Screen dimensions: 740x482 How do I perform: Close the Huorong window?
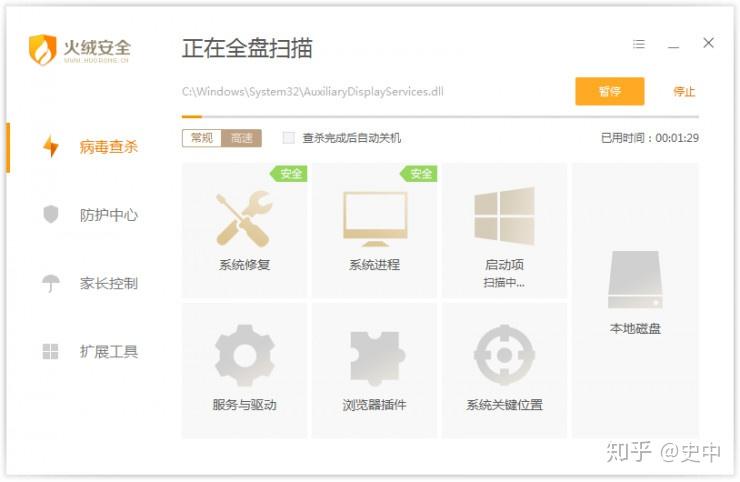pos(708,43)
